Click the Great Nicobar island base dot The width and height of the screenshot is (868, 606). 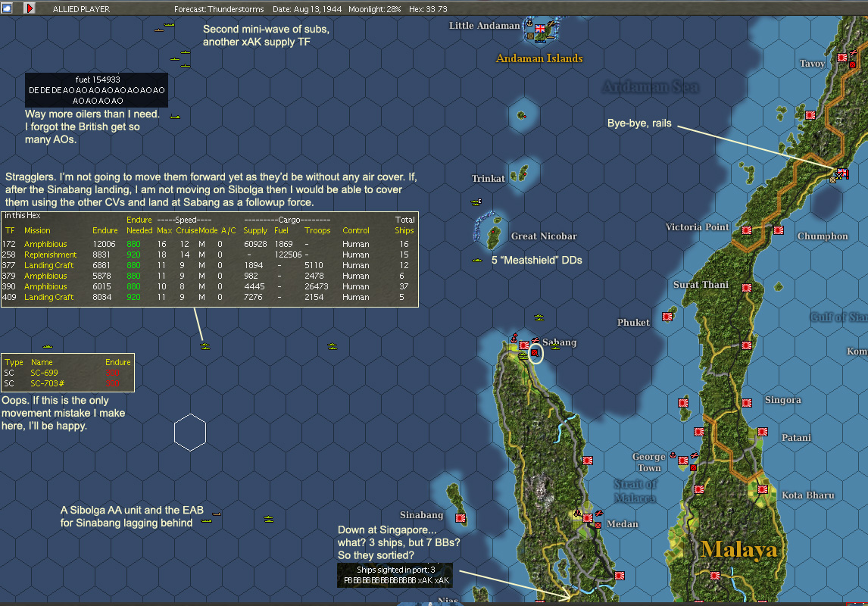tap(492, 232)
